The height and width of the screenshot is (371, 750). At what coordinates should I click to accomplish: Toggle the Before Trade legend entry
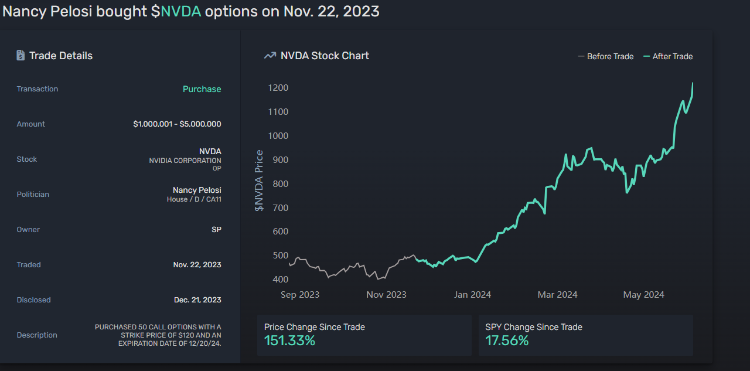coord(606,56)
